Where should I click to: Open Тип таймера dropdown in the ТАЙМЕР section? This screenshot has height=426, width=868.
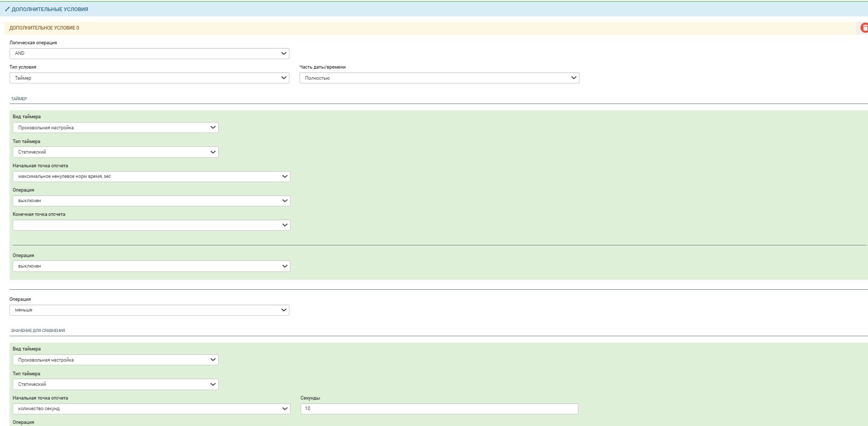[115, 152]
